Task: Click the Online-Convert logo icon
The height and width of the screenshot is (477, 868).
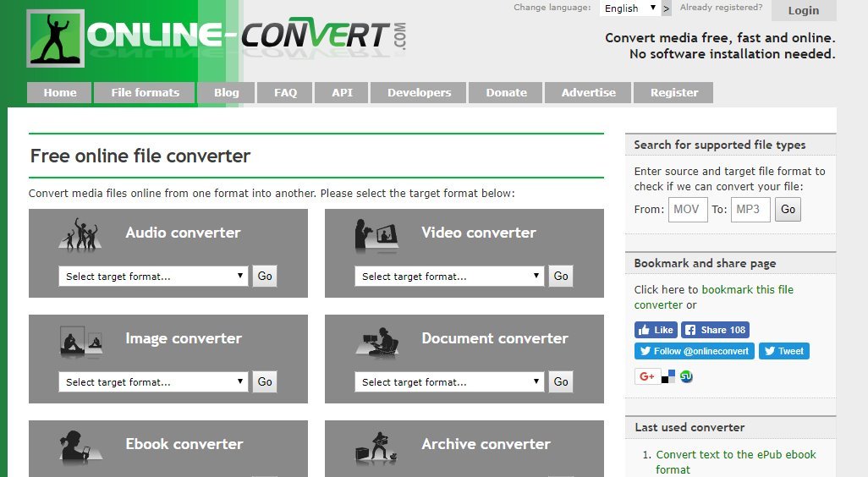Action: click(x=56, y=39)
